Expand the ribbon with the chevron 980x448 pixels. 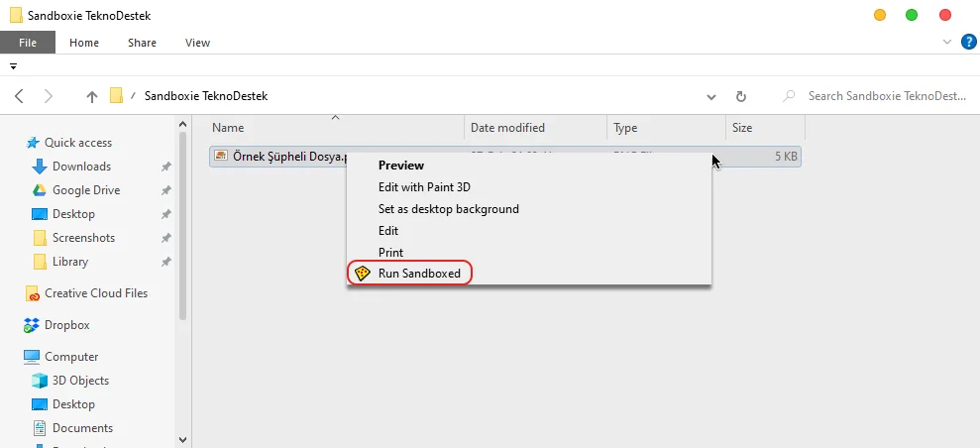[946, 43]
